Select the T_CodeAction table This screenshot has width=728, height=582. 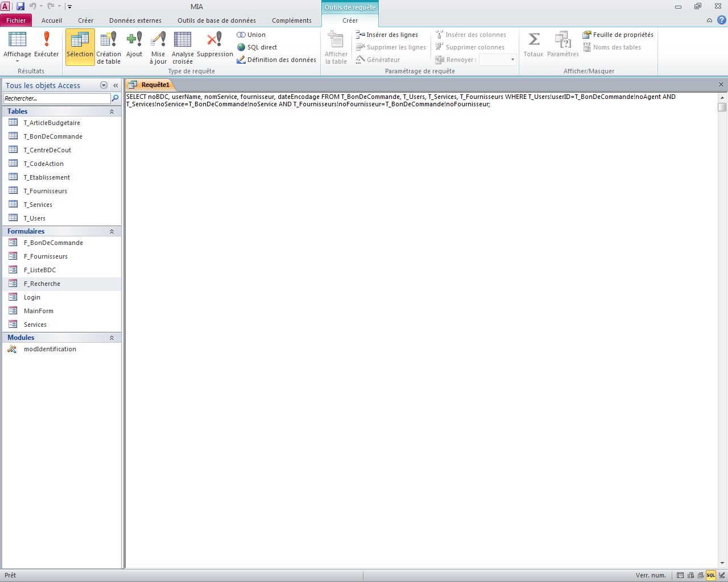(61, 164)
